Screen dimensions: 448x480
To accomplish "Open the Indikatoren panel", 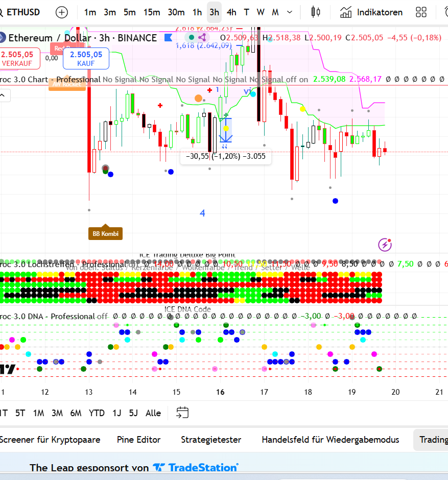I will pos(371,12).
